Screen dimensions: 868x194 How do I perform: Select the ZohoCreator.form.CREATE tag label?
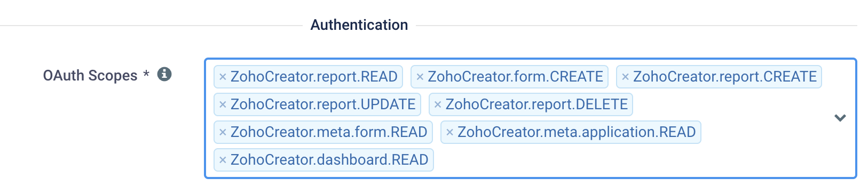515,77
